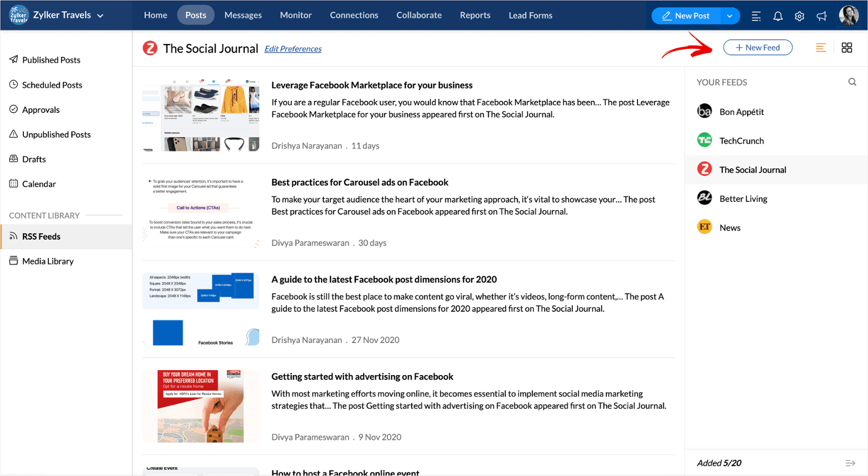Image resolution: width=868 pixels, height=476 pixels.
Task: Open Published Posts in the sidebar
Action: [x=66, y=60]
